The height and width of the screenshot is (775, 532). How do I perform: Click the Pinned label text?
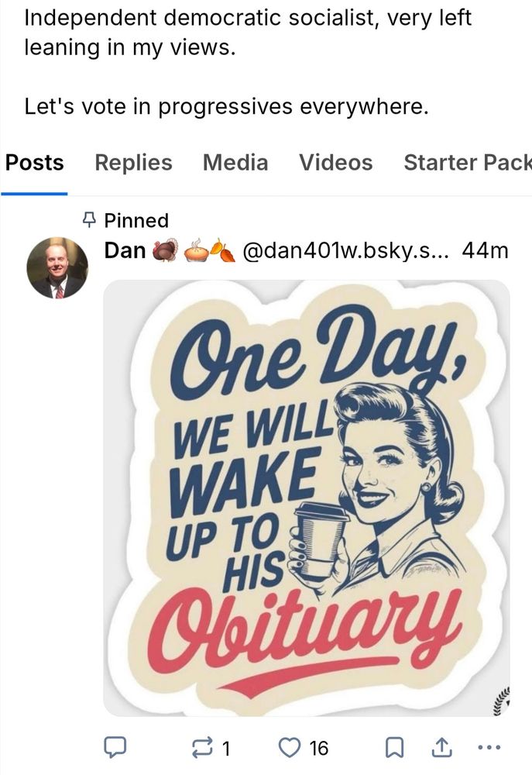[x=136, y=220]
